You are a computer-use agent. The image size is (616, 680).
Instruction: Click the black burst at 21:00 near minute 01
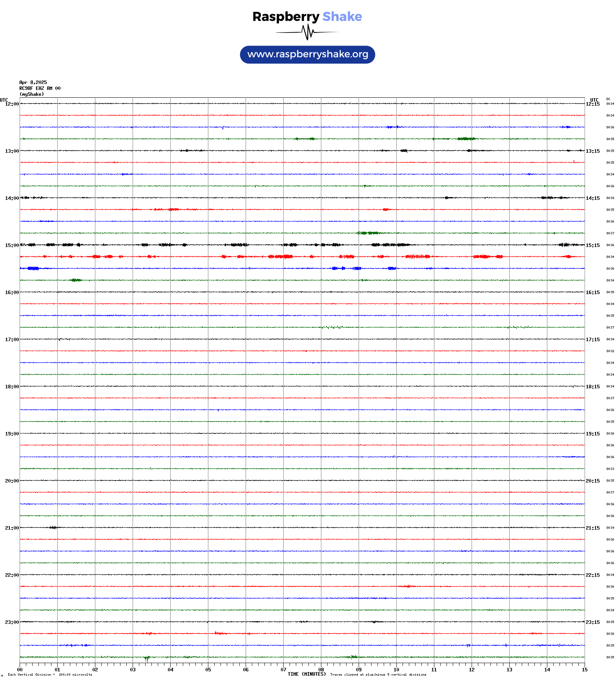[x=53, y=528]
